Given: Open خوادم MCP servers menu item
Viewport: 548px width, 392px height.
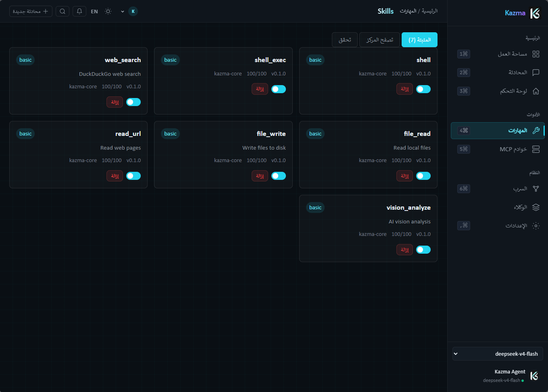Looking at the screenshot, I should coord(498,149).
